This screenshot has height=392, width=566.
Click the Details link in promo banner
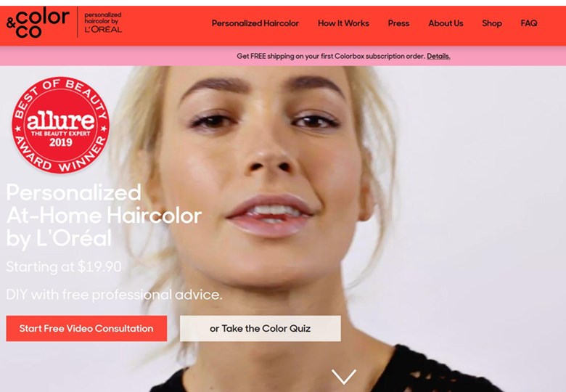tap(438, 57)
